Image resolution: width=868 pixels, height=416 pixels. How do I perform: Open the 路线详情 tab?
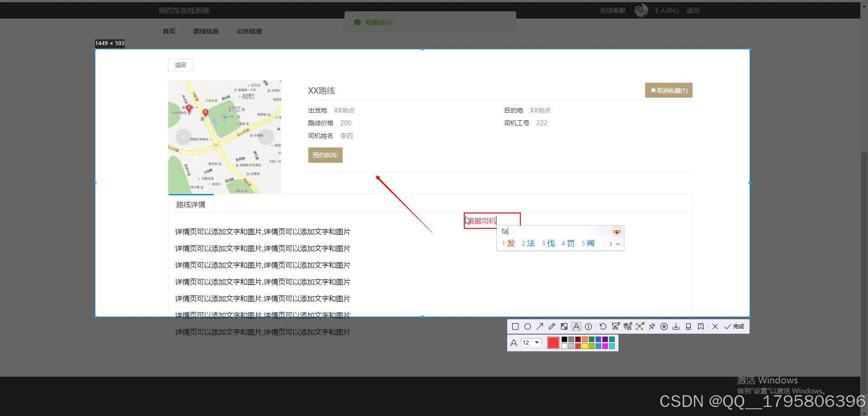tap(191, 204)
